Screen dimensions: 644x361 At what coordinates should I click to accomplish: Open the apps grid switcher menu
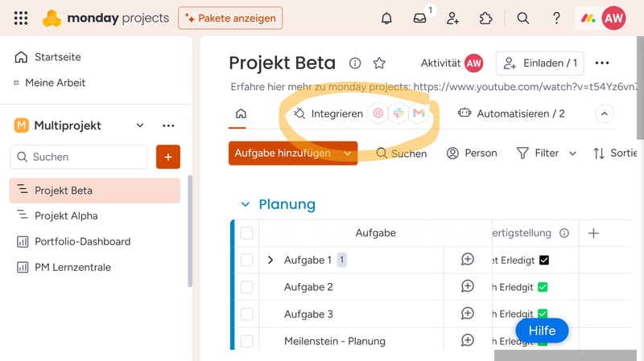pyautogui.click(x=21, y=18)
